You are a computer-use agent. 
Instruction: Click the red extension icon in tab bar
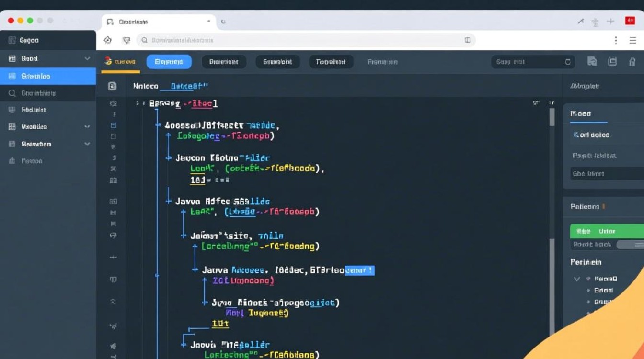630,21
